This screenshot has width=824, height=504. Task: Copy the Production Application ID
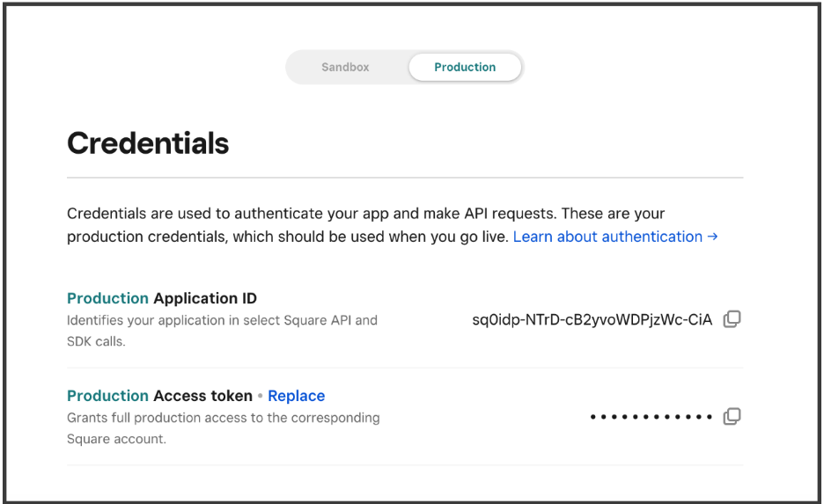point(732,319)
